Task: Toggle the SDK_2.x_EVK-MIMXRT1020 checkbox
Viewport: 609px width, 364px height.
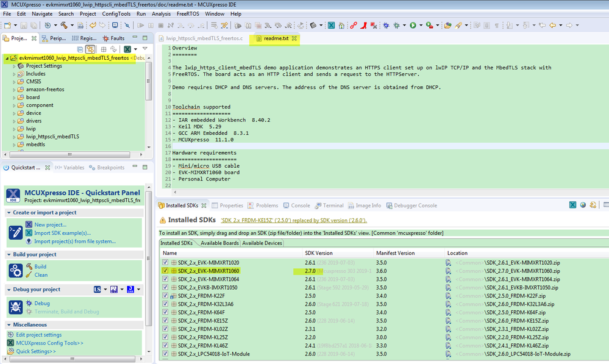Action: [165, 262]
